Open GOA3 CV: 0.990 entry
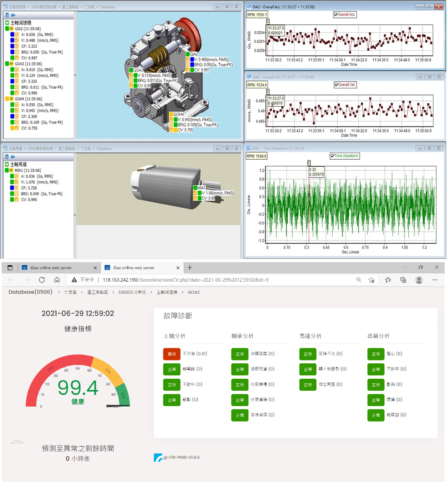The height and width of the screenshot is (482, 448). click(x=29, y=93)
